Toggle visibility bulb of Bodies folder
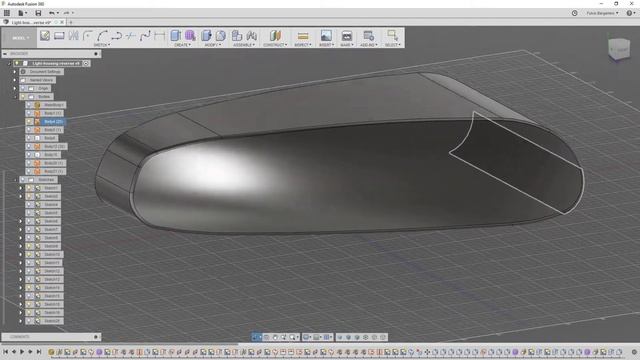640x360 pixels. 22,97
